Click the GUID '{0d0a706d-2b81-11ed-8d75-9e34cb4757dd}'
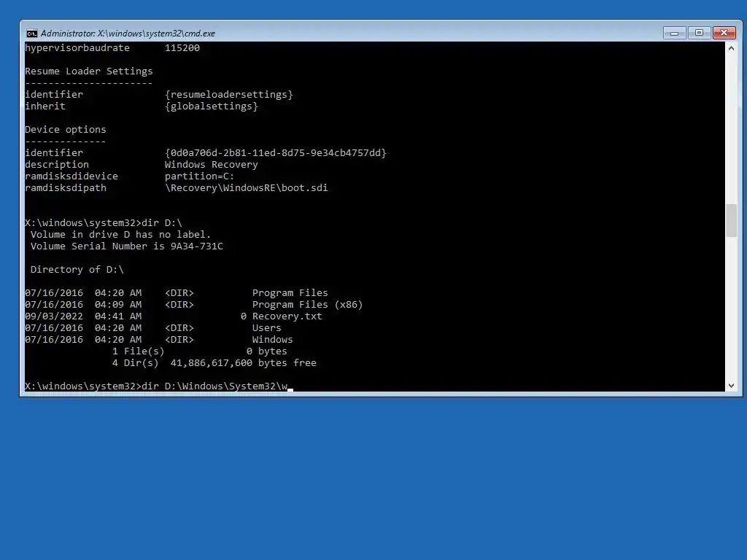The height and width of the screenshot is (560, 747). (275, 153)
